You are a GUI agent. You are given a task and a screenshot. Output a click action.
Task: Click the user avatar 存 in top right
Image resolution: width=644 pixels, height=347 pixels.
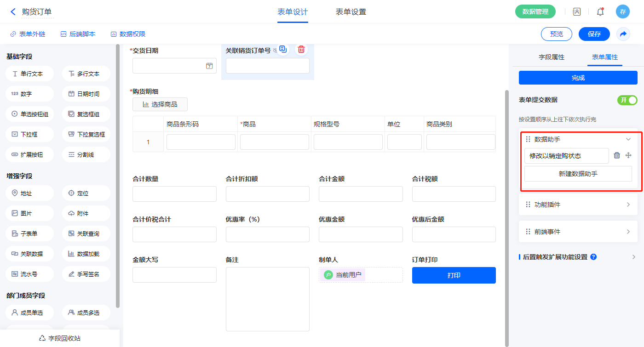(622, 12)
